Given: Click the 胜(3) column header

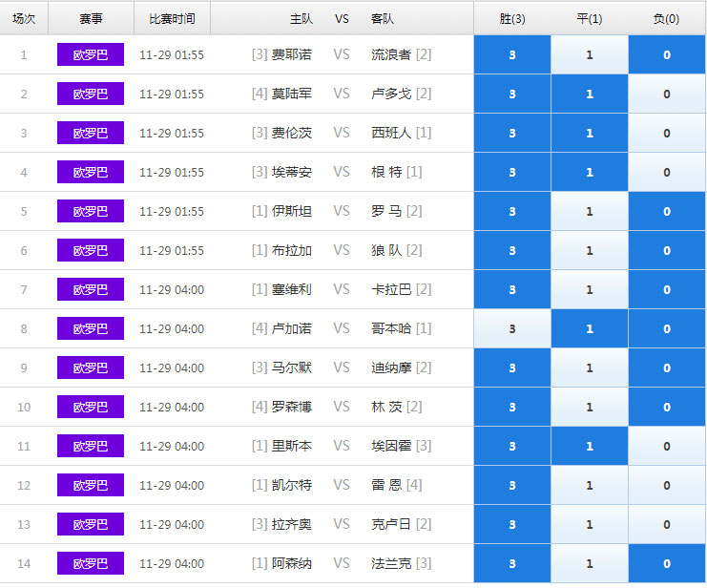Looking at the screenshot, I should pyautogui.click(x=512, y=18).
